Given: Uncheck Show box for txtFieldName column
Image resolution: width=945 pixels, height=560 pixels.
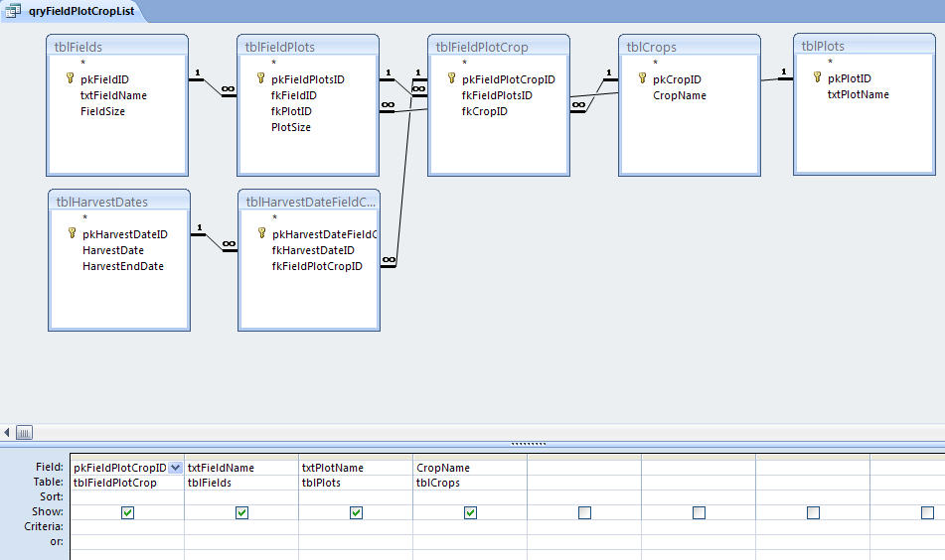Looking at the screenshot, I should tap(241, 512).
